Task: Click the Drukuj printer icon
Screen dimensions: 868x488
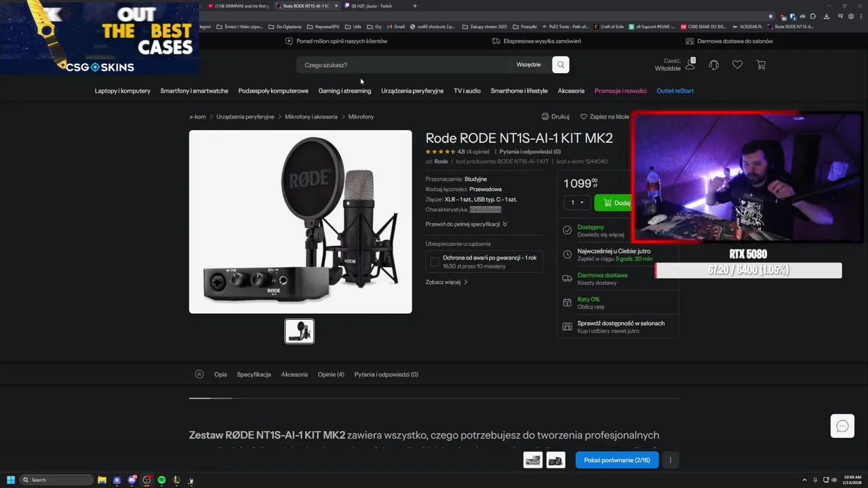Action: 545,117
